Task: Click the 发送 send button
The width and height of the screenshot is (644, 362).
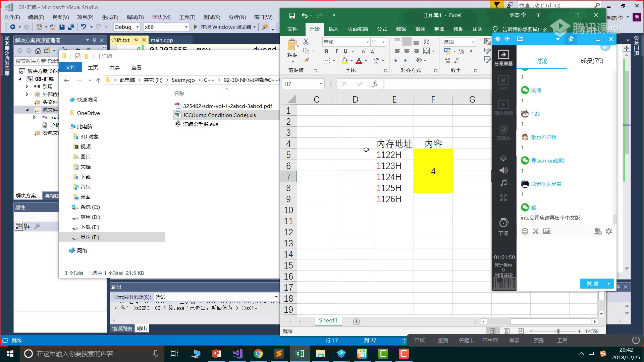Action: coord(592,284)
